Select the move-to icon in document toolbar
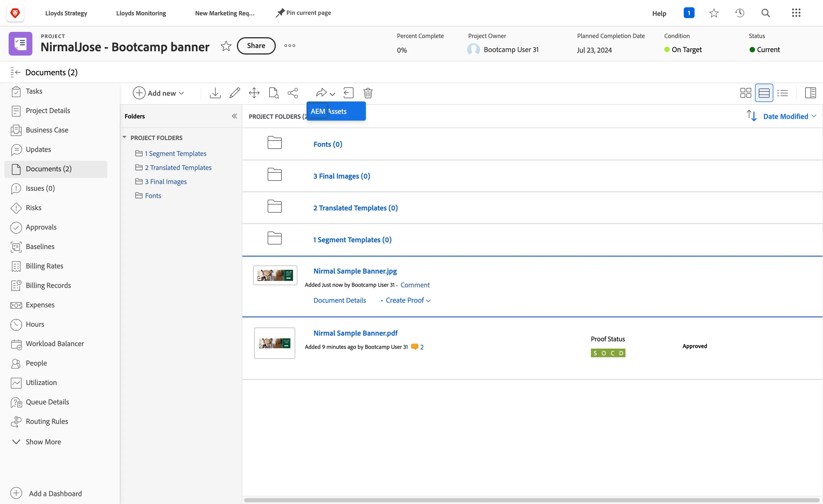This screenshot has height=504, width=823. 254,93
